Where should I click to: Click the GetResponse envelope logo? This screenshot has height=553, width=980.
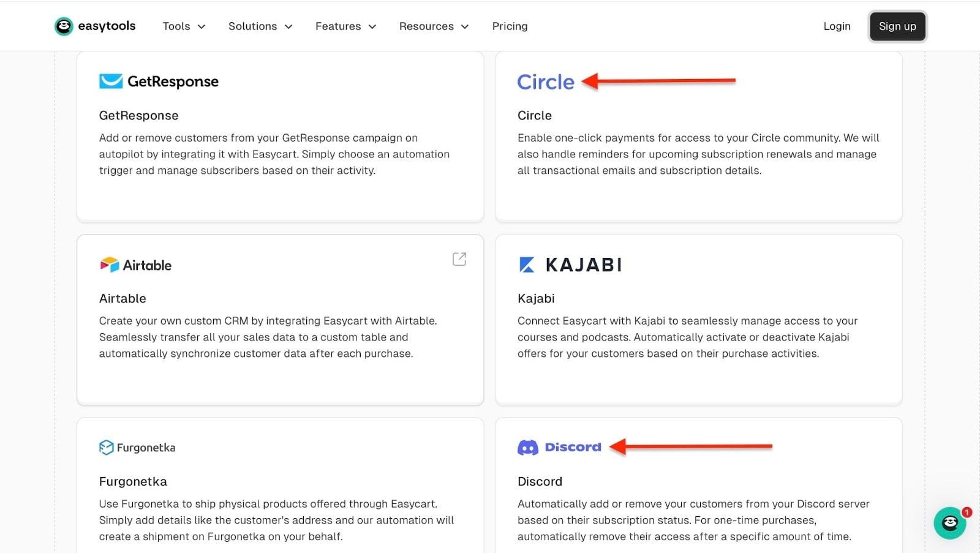pyautogui.click(x=111, y=81)
